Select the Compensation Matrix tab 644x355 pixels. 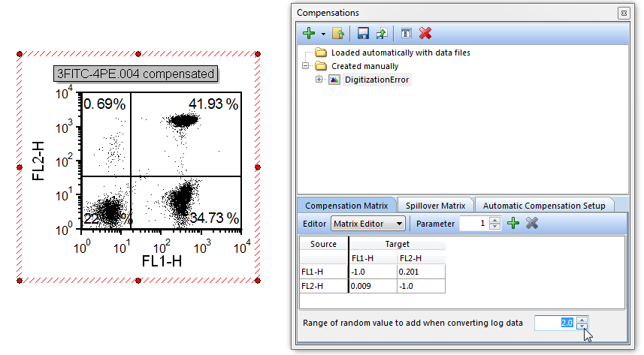tap(346, 205)
